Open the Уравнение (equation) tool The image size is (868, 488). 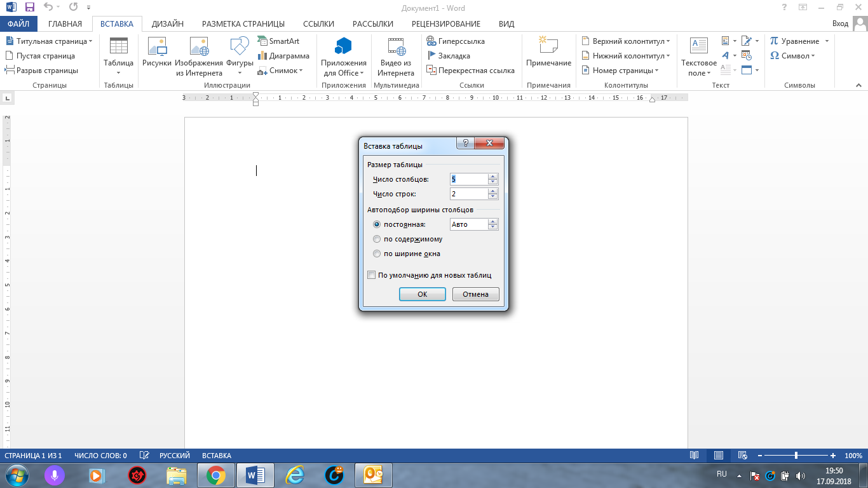796,41
